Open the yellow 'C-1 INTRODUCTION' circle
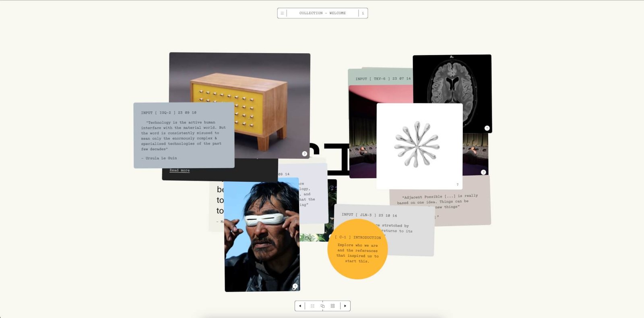The width and height of the screenshot is (644, 318). pos(358,249)
